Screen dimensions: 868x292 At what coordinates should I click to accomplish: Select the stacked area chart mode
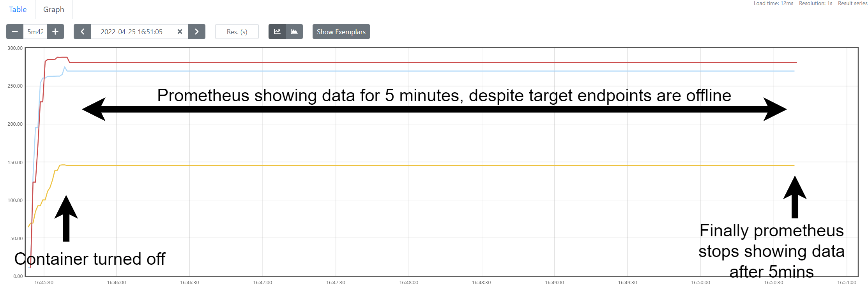click(294, 32)
